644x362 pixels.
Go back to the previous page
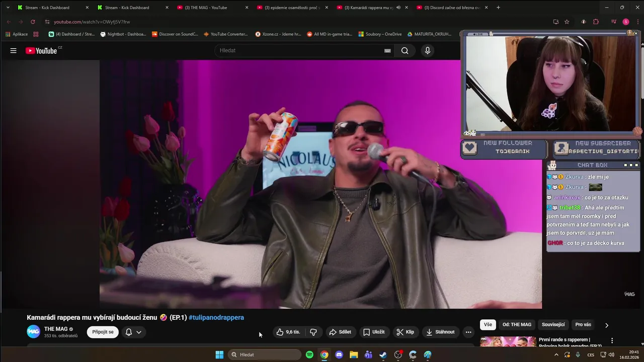pos(9,22)
